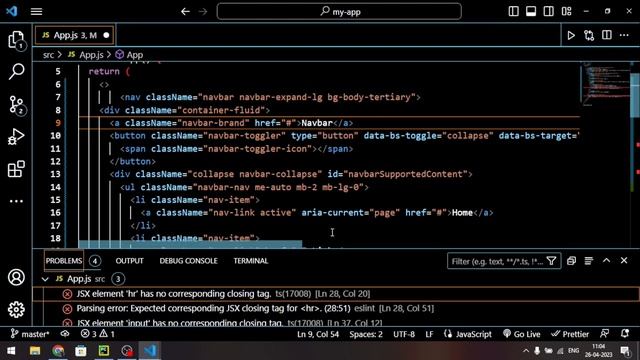This screenshot has width=640, height=360.
Task: Open the feedback icon in the status bar
Action: pos(604,334)
